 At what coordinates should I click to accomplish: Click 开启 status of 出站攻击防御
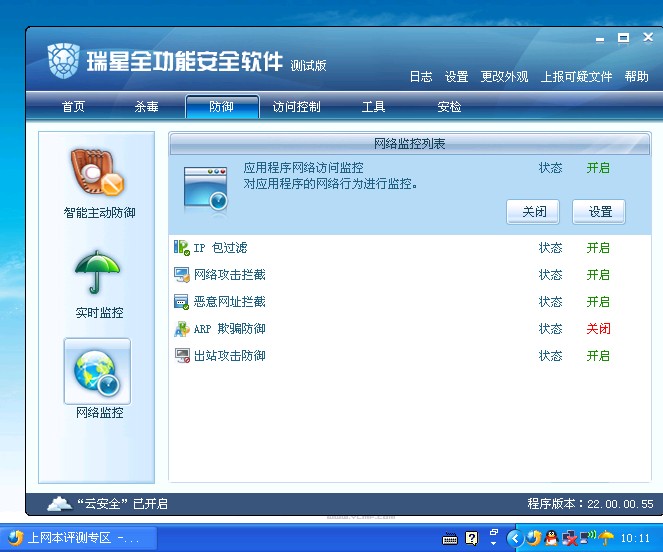[x=598, y=356]
